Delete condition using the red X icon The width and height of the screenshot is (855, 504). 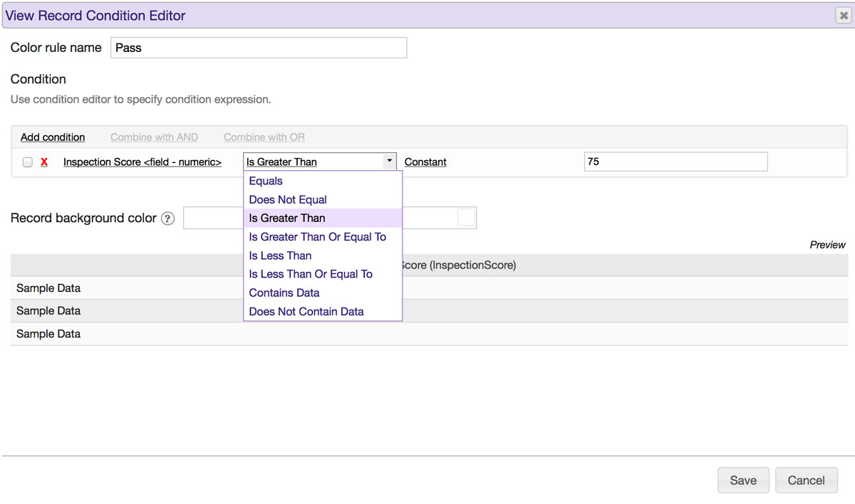44,162
